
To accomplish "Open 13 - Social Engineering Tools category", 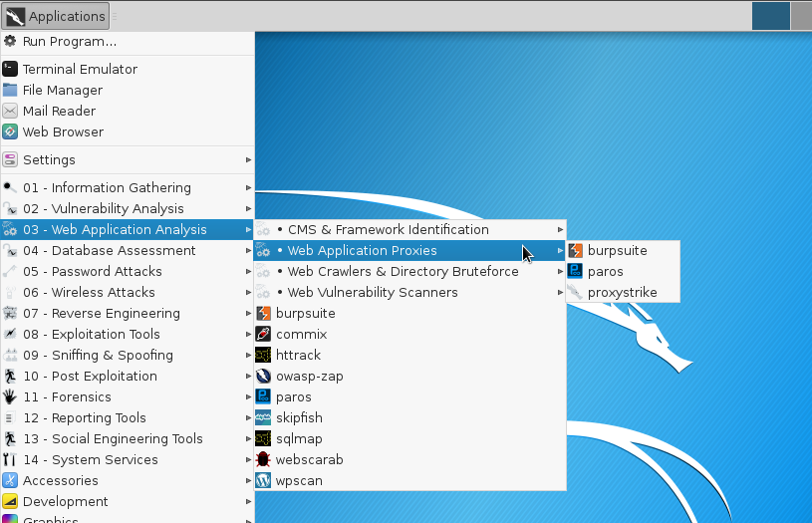I will [128, 438].
